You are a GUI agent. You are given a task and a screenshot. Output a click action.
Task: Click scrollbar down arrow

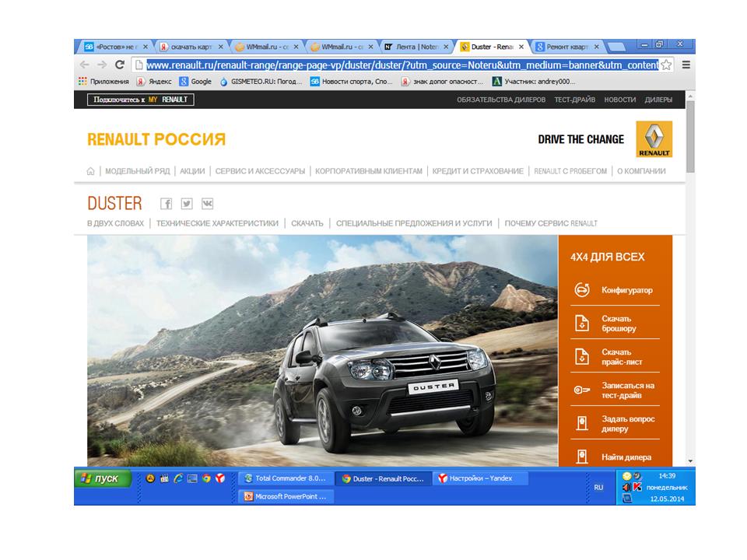click(690, 461)
